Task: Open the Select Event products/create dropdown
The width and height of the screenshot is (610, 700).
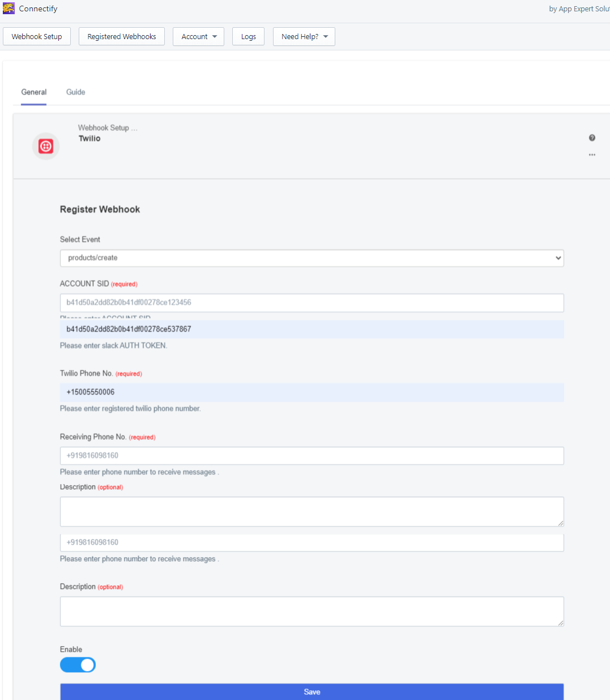Action: (312, 258)
